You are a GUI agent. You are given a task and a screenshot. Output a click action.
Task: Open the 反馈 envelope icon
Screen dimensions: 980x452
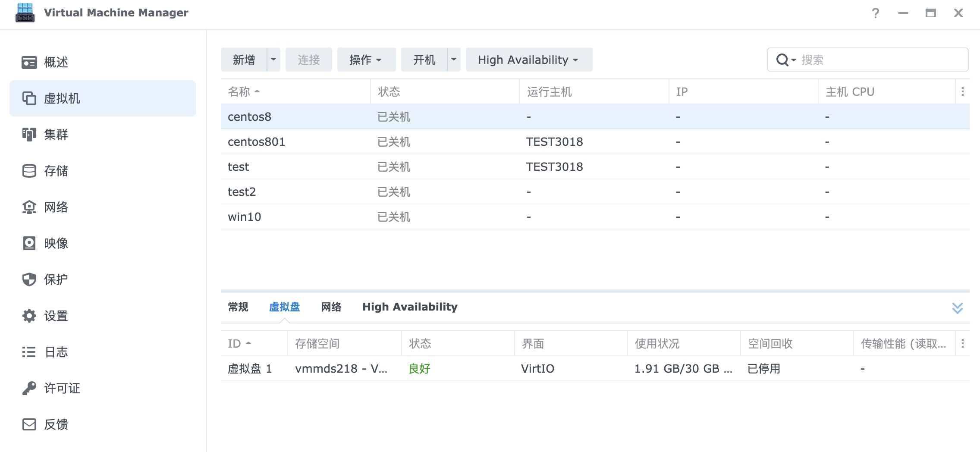pos(29,424)
